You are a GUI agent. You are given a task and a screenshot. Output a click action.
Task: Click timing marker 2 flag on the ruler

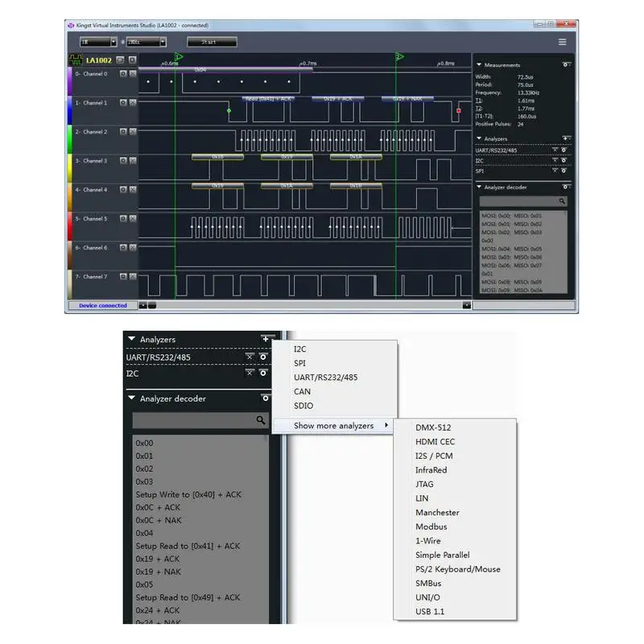click(x=399, y=56)
